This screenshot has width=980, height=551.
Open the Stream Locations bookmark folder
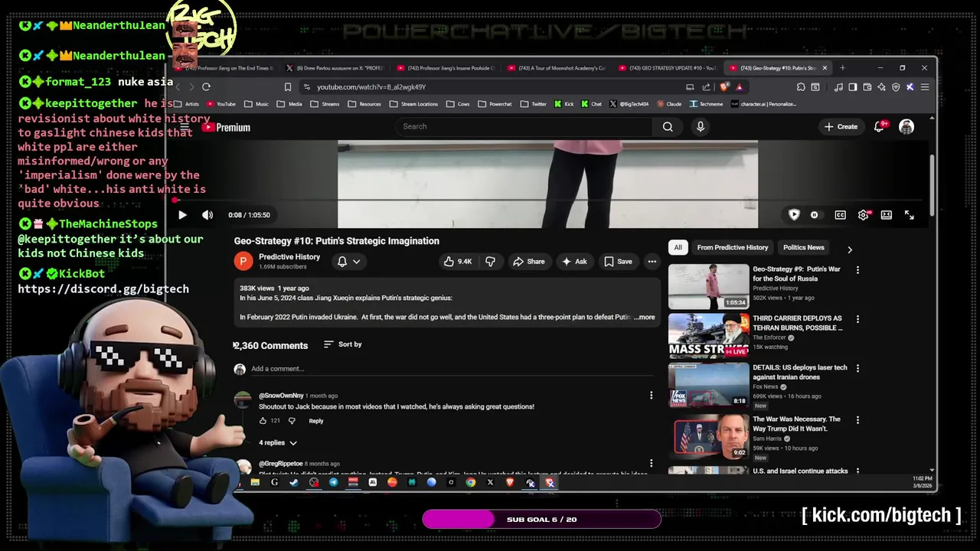click(x=413, y=104)
